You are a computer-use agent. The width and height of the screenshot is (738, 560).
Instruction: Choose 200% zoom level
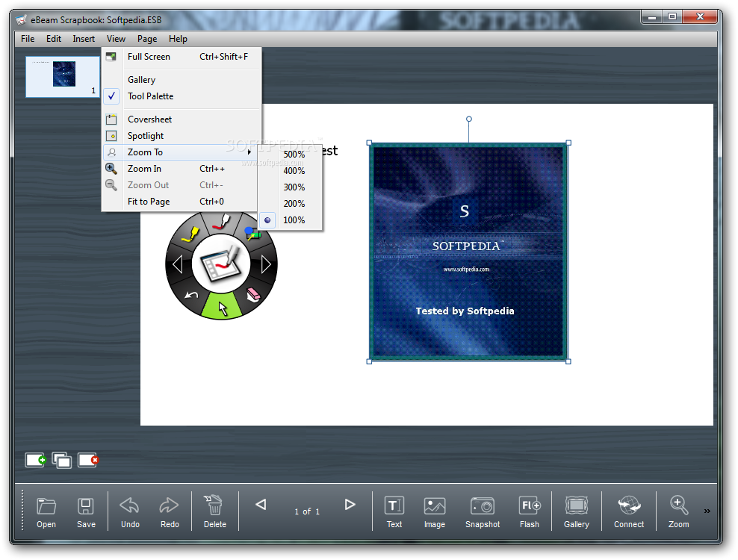point(290,204)
